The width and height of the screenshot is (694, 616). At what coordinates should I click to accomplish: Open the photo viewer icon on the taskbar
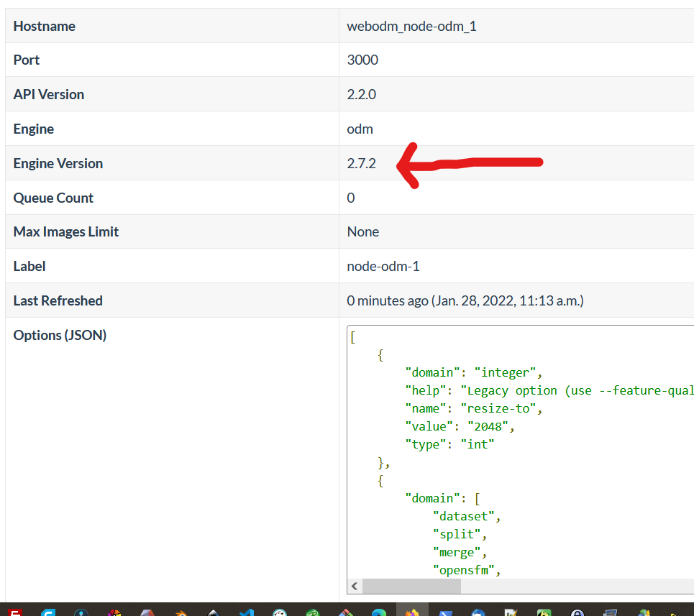[610, 611]
